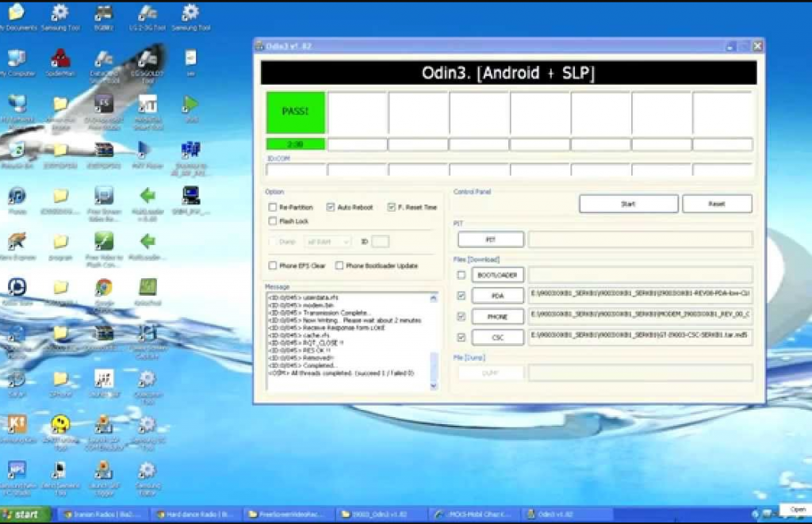Click the PDA file selection button
The height and width of the screenshot is (524, 812).
497,296
